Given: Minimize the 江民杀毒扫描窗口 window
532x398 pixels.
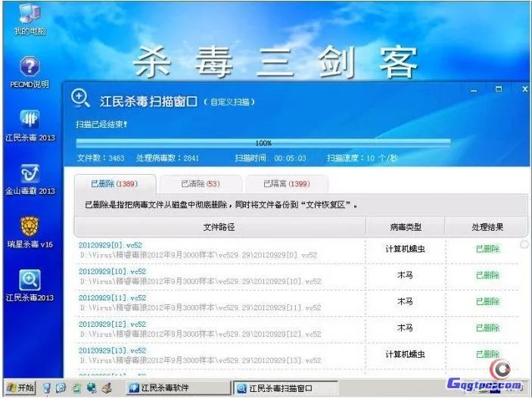Looking at the screenshot, I should [x=474, y=90].
